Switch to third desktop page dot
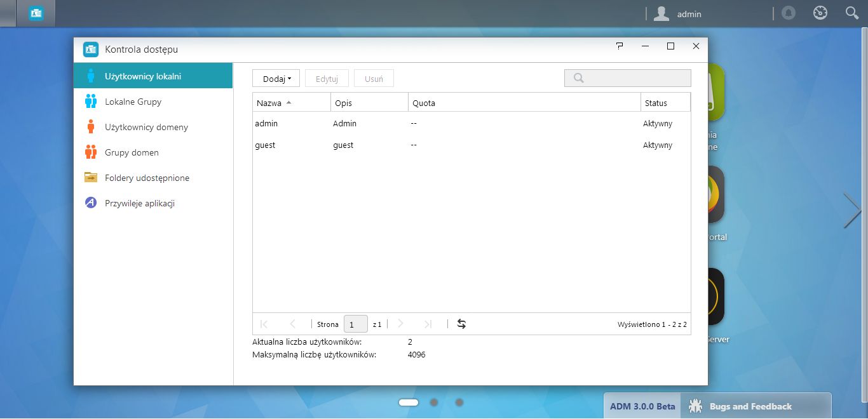 coord(459,402)
